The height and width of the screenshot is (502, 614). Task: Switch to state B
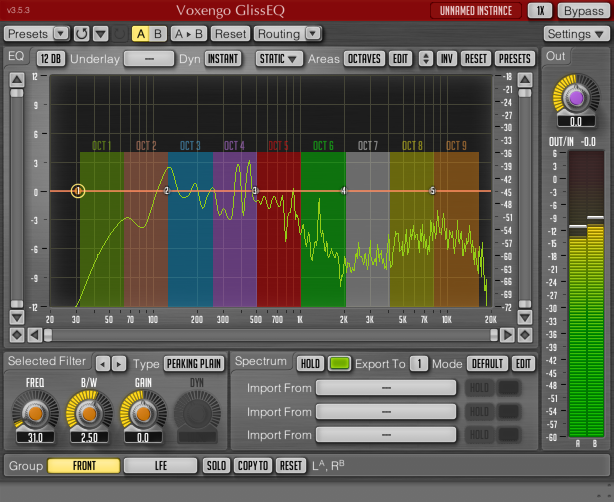[x=158, y=34]
